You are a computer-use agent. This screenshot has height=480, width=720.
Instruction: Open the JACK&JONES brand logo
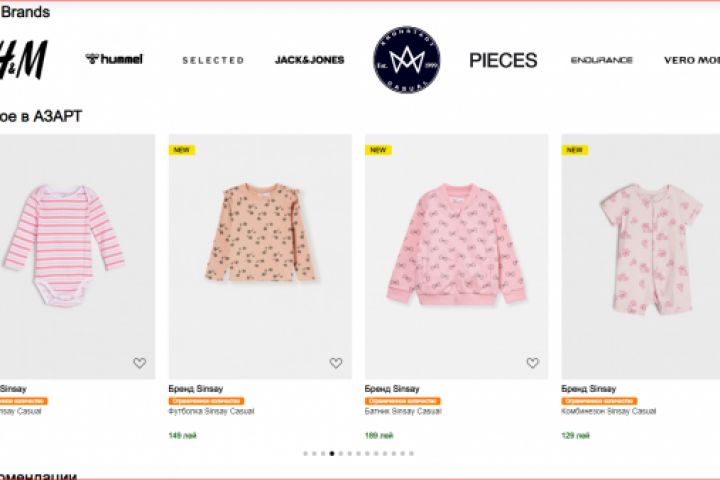point(309,60)
